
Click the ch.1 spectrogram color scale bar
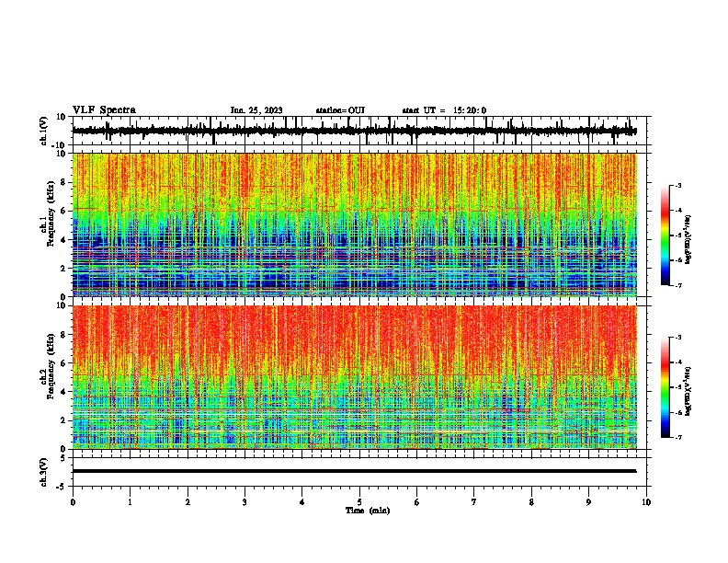tap(665, 236)
